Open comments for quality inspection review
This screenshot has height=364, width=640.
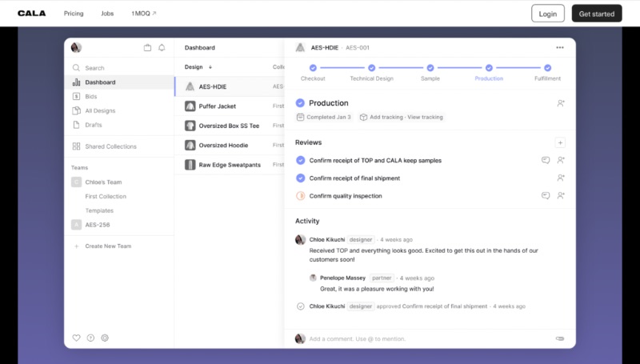pyautogui.click(x=546, y=195)
